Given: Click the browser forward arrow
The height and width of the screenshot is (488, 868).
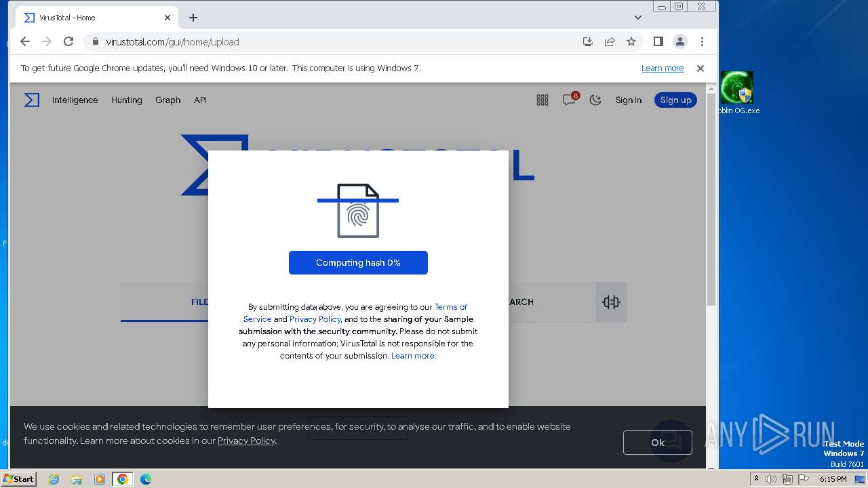Looking at the screenshot, I should click(47, 41).
